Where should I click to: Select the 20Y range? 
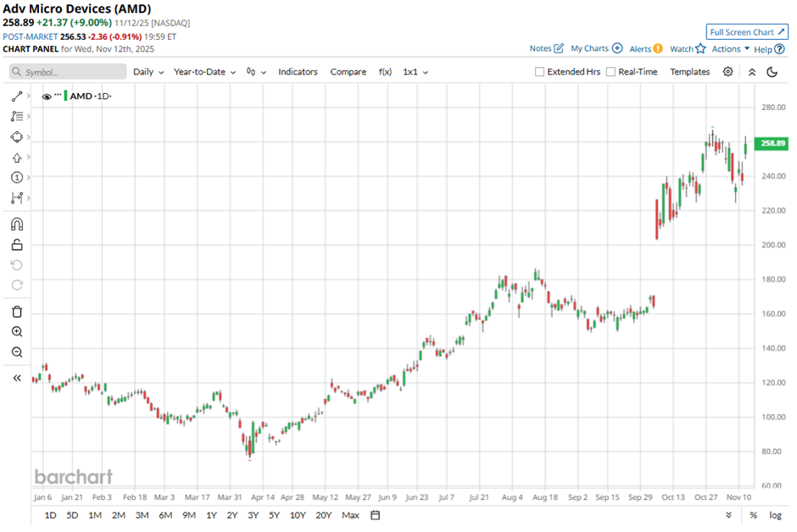pos(323,515)
